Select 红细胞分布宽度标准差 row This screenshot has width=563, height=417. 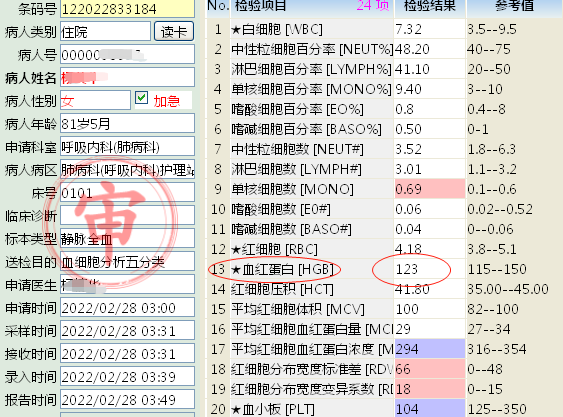(384, 369)
